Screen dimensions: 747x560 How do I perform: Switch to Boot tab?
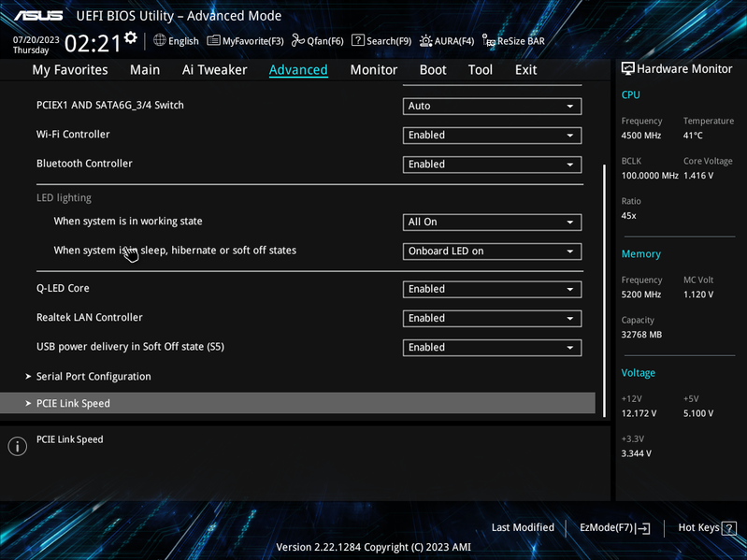(x=433, y=70)
